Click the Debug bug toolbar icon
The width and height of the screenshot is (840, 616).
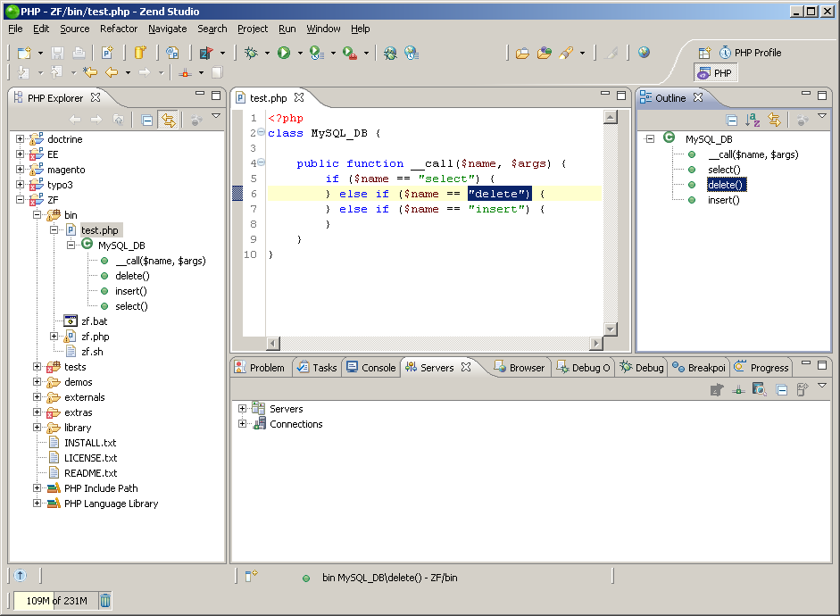tap(251, 53)
